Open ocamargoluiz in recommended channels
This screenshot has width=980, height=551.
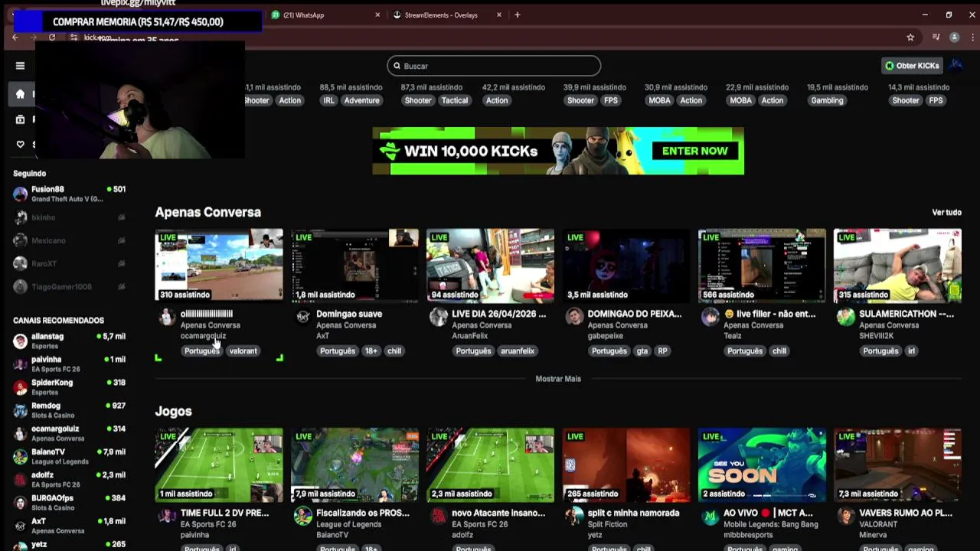[69, 433]
